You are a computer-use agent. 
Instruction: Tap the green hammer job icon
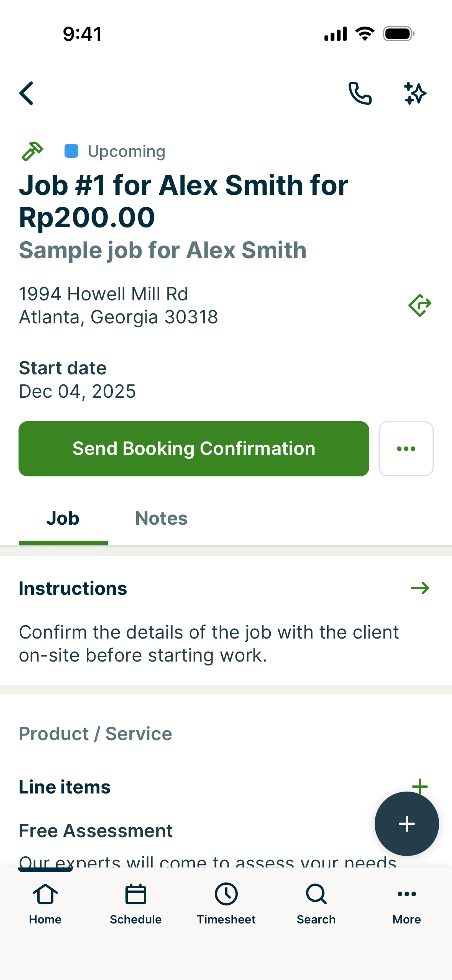coord(33,151)
